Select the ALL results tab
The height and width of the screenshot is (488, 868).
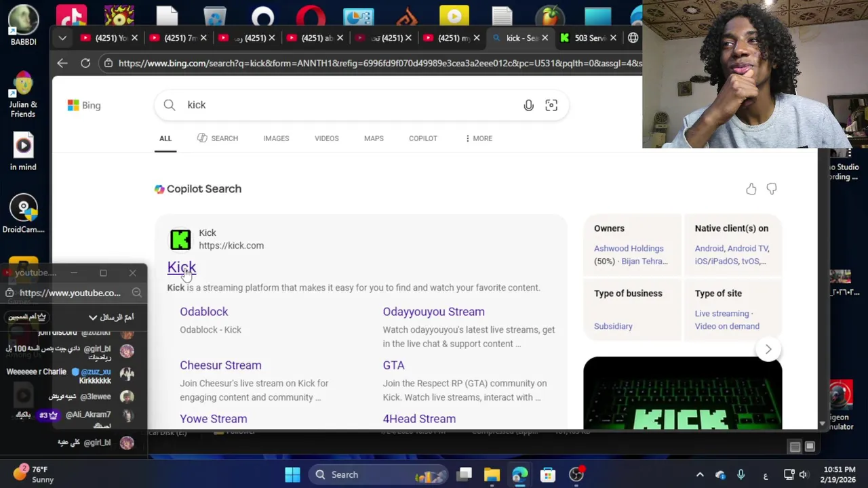point(165,138)
